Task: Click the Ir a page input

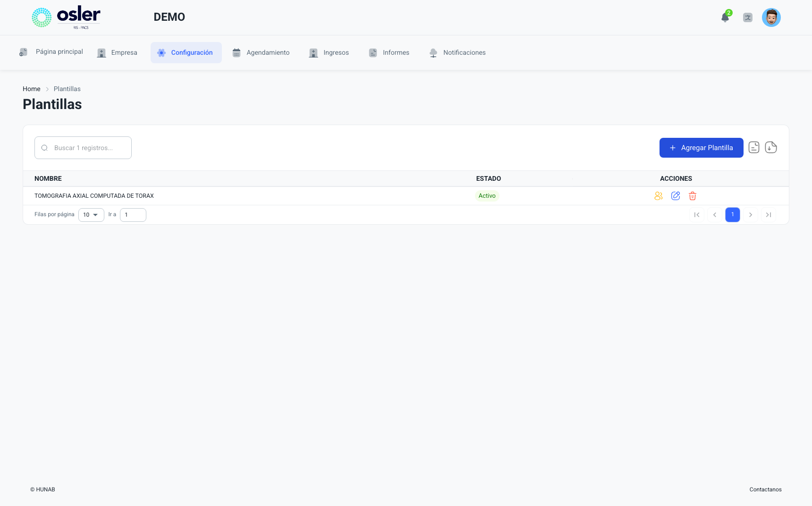Action: (x=133, y=215)
